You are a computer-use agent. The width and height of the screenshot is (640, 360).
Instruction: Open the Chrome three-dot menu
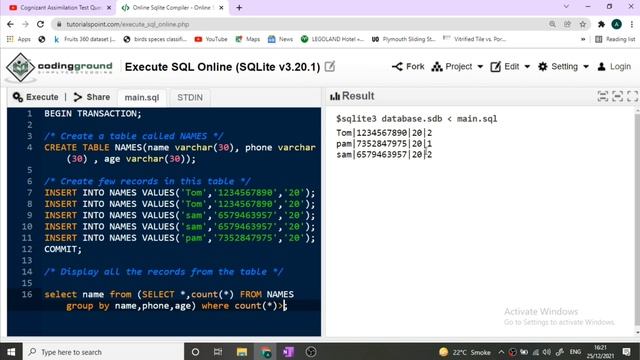(631, 24)
